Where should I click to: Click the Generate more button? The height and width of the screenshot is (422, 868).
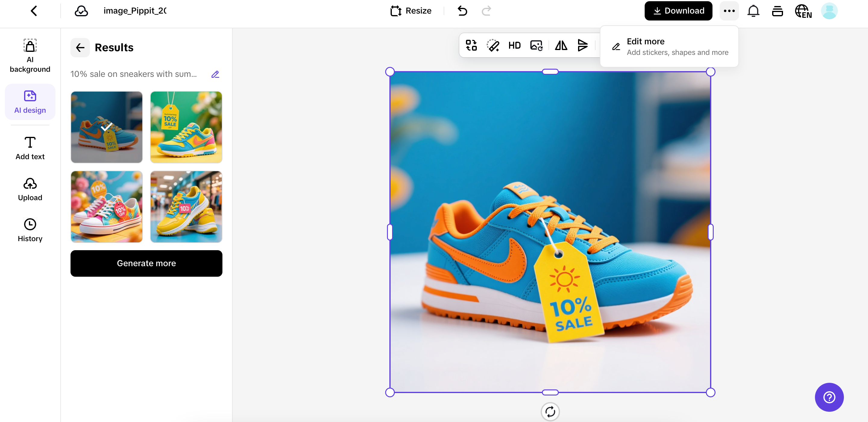click(x=146, y=263)
